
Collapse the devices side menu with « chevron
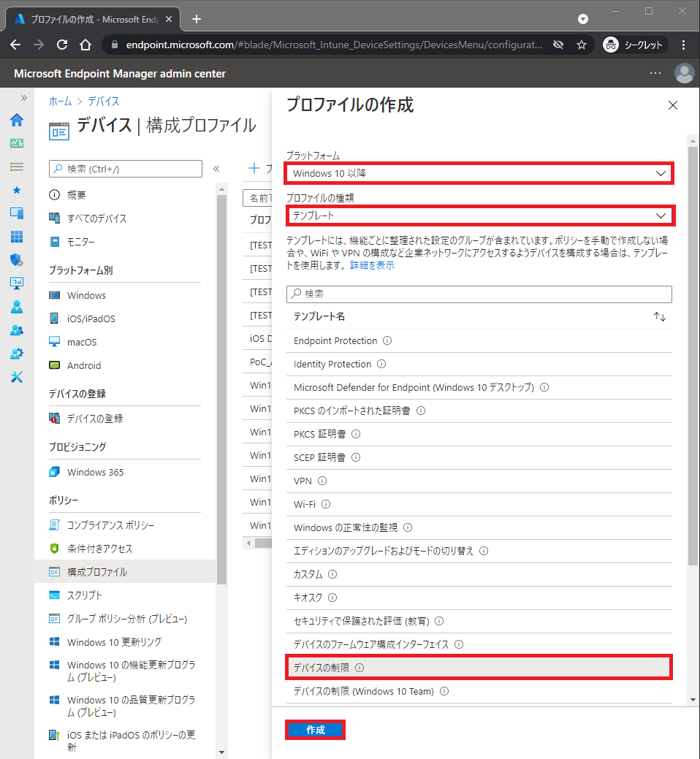click(216, 169)
